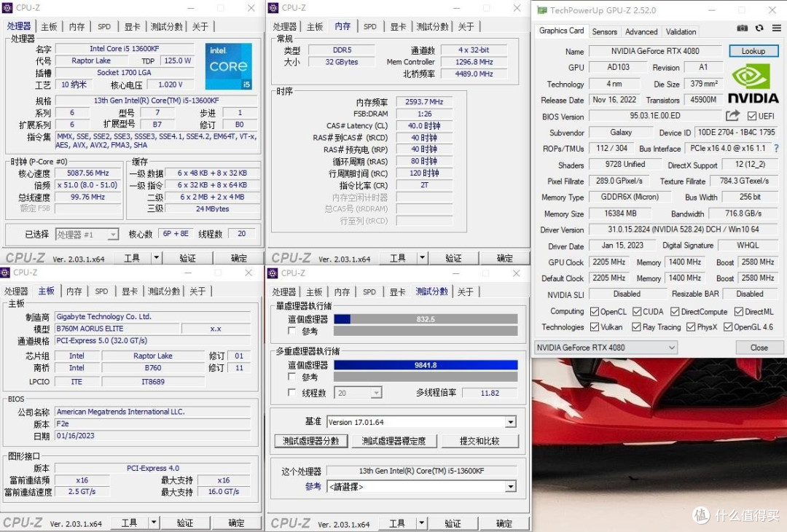Select the 显卡 tab in the CPU-Z memory window
The height and width of the screenshot is (532, 787).
398,26
